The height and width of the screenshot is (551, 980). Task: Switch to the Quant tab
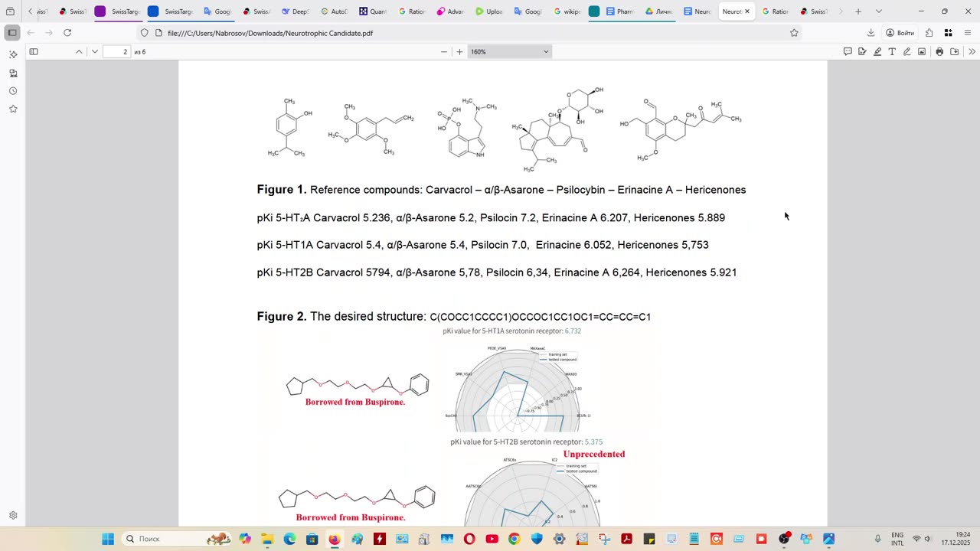pos(373,11)
